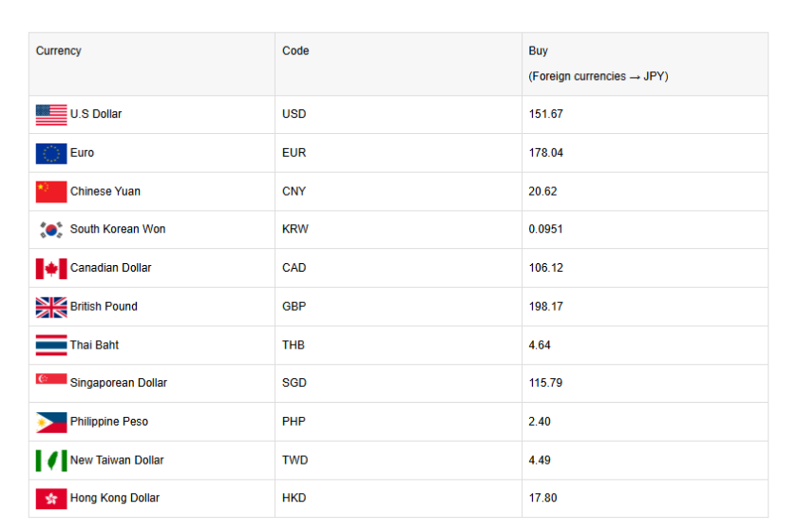
Task: Click the Philippine Peso currency name
Action: [109, 422]
